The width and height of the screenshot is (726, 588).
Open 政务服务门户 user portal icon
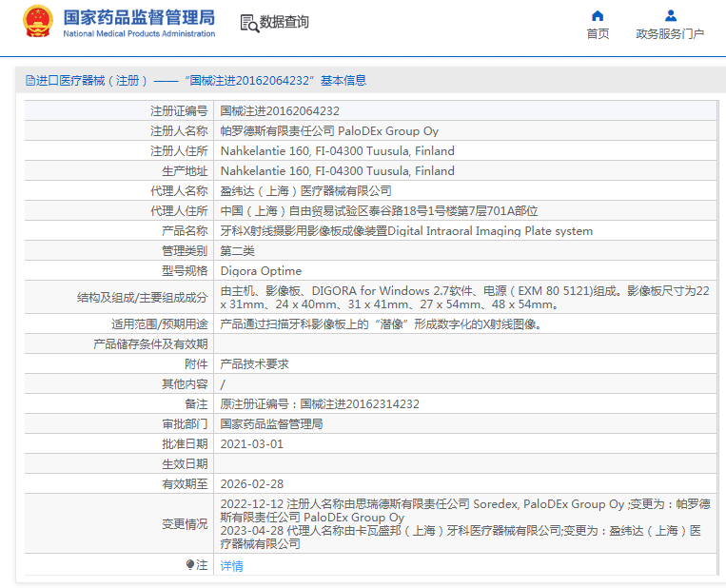click(671, 16)
